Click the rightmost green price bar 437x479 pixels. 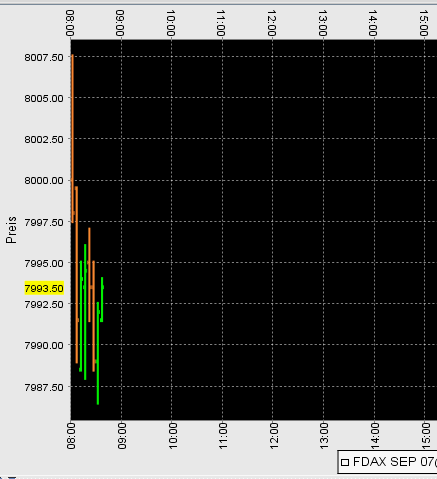tap(102, 299)
